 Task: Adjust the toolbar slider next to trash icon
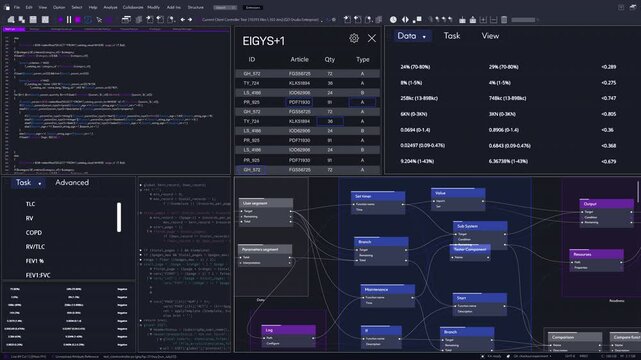(523, 20)
